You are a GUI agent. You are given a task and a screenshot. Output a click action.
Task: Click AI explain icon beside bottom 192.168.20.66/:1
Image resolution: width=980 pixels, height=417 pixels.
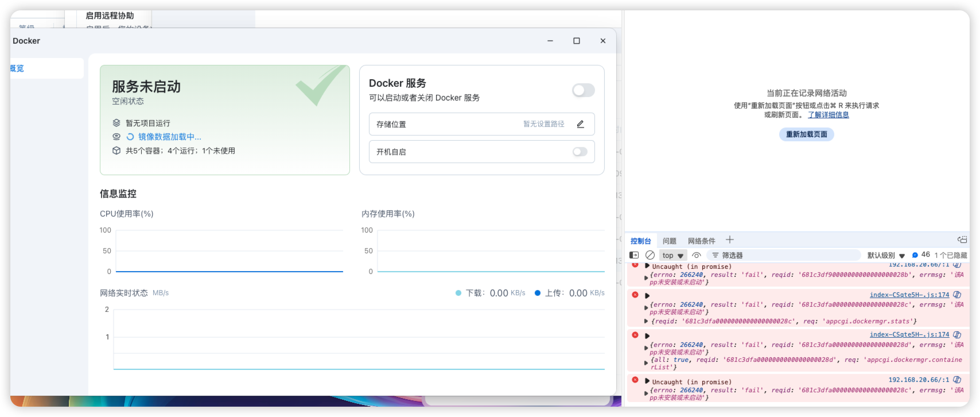tap(957, 380)
